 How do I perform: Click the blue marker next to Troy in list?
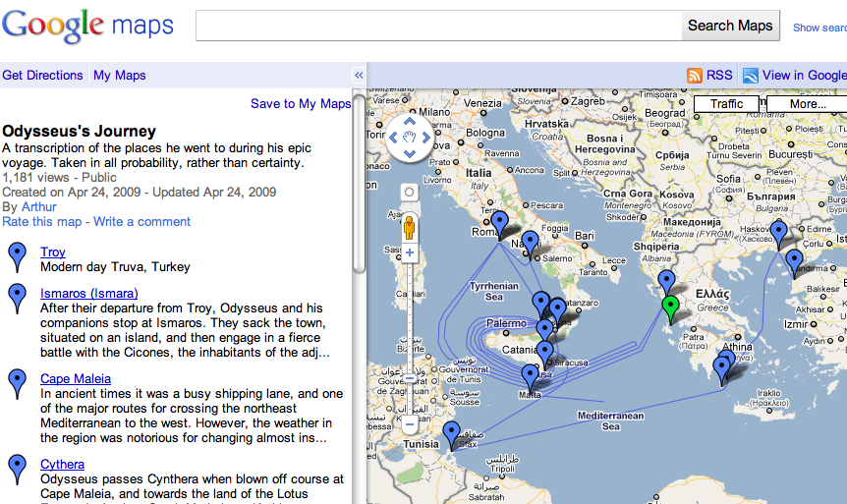[17, 256]
